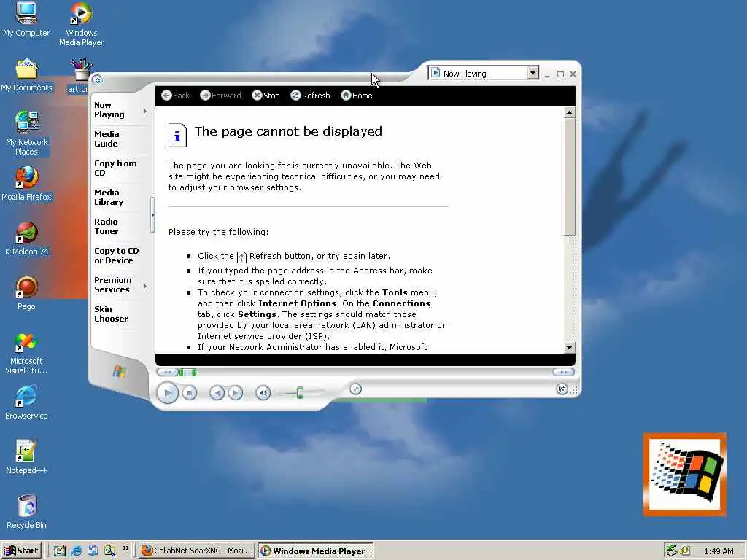Image resolution: width=747 pixels, height=560 pixels.
Task: Click the scroll up arrow of page
Action: point(569,113)
